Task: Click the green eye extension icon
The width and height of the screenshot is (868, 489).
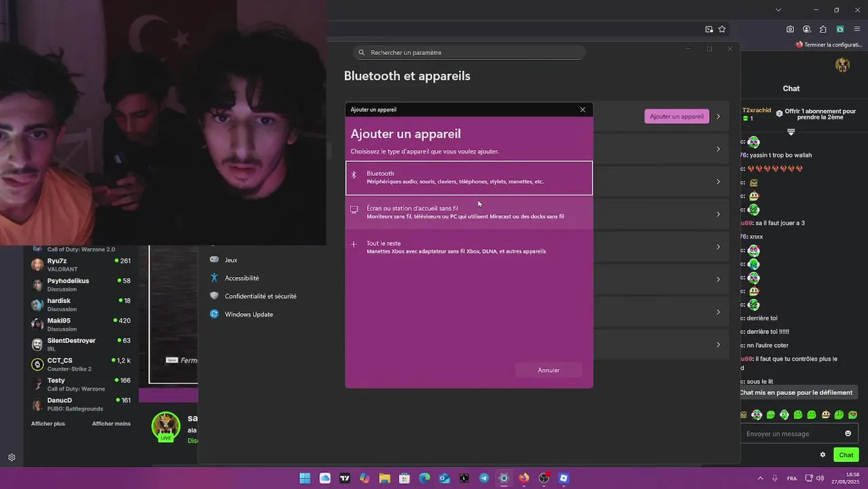Action: click(x=840, y=29)
